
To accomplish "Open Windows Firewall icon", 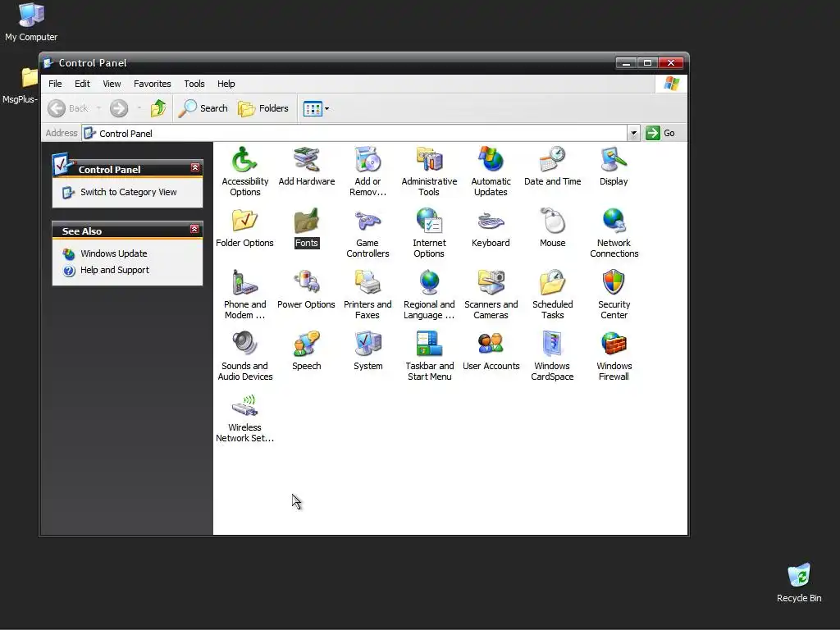I will click(x=614, y=345).
